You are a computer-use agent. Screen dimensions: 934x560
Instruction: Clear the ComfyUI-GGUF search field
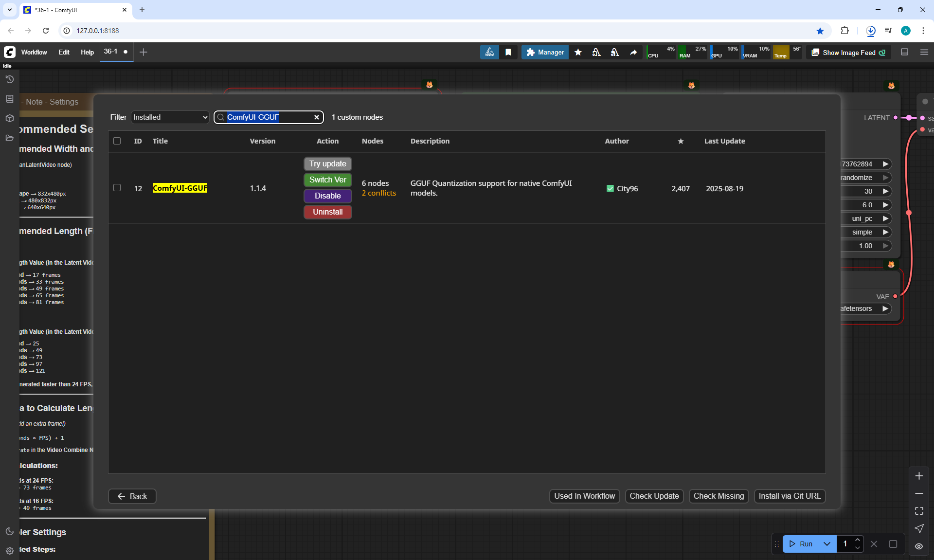point(317,117)
